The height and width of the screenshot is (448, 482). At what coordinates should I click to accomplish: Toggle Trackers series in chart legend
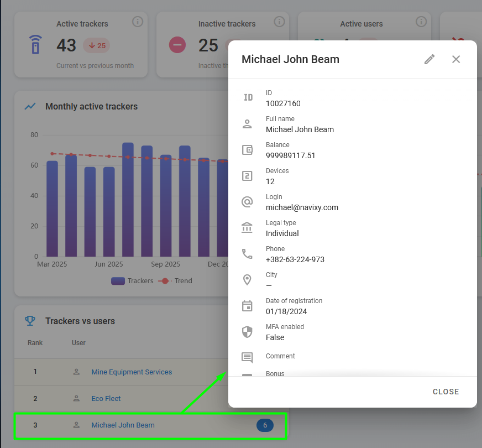(132, 281)
